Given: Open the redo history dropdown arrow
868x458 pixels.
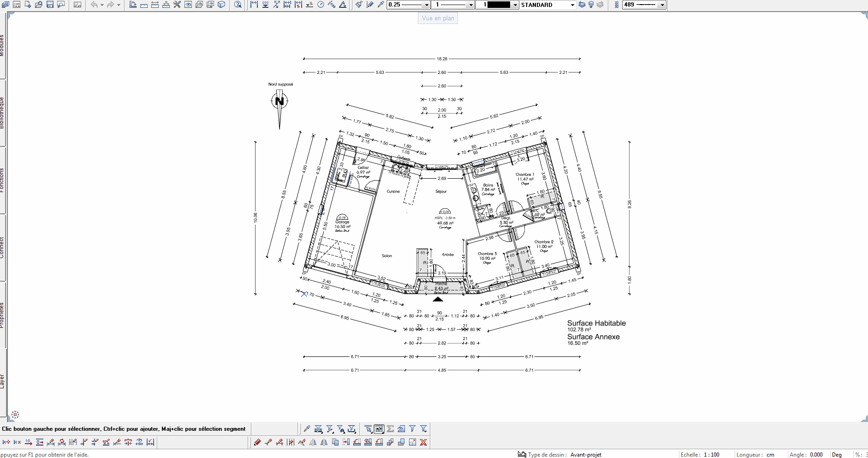Looking at the screenshot, I should (x=119, y=5).
